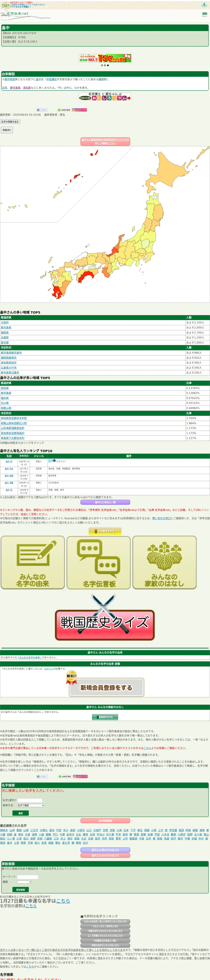
Task: Click the 畠中さん(女の子)の名づけ button
Action: [x=105, y=856]
